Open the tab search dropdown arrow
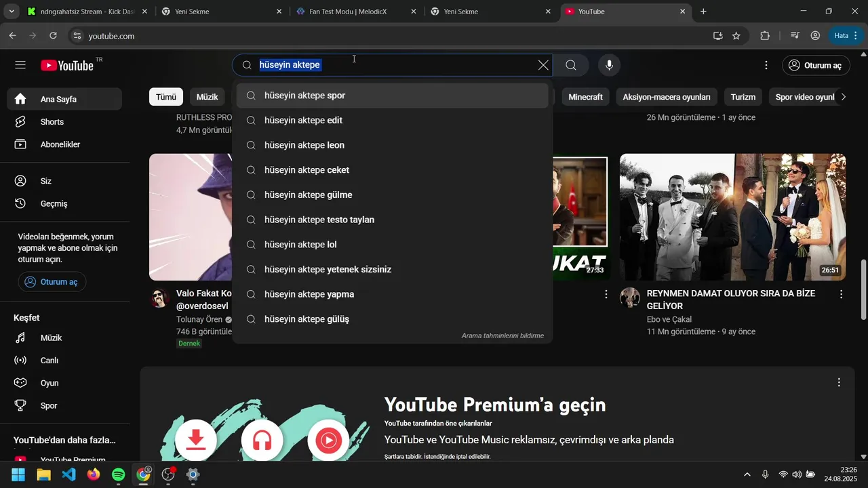The image size is (868, 488). [x=12, y=12]
